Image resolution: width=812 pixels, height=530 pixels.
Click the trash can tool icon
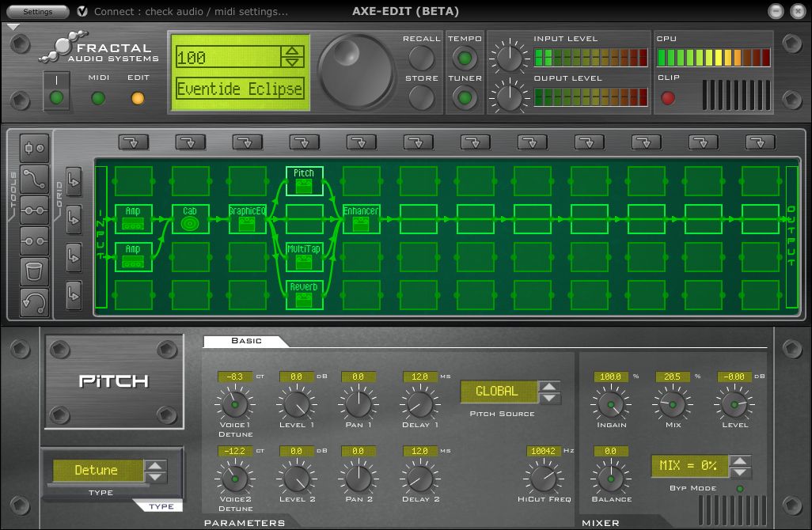tap(34, 271)
